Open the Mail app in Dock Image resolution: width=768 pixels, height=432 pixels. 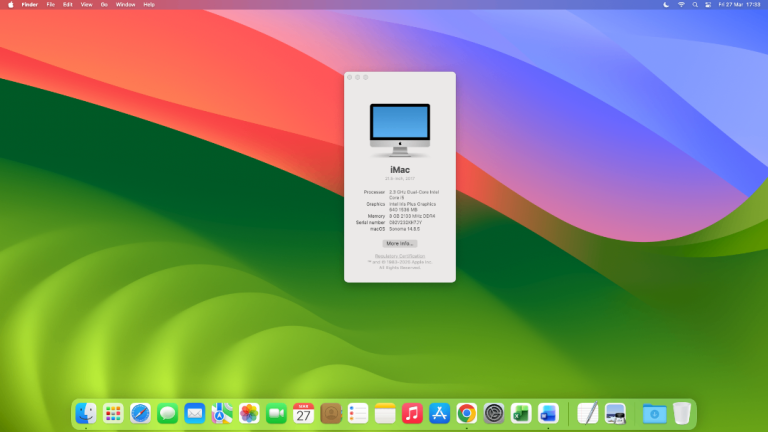point(194,413)
